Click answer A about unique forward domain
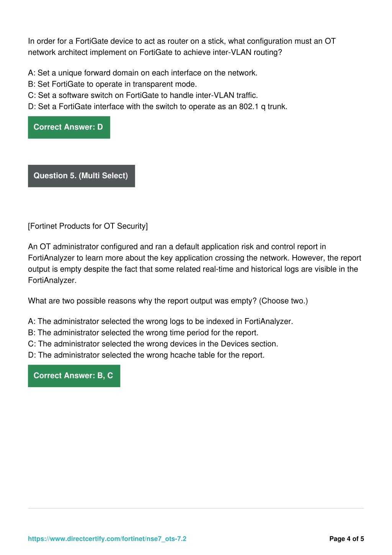This screenshot has width=392, height=555. click(143, 73)
